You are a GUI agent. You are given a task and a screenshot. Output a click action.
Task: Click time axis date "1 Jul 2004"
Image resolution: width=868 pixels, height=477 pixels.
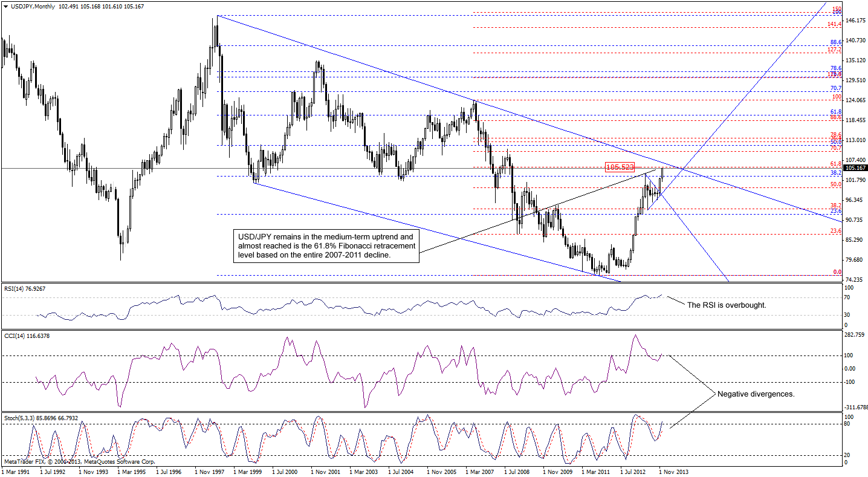click(x=401, y=471)
